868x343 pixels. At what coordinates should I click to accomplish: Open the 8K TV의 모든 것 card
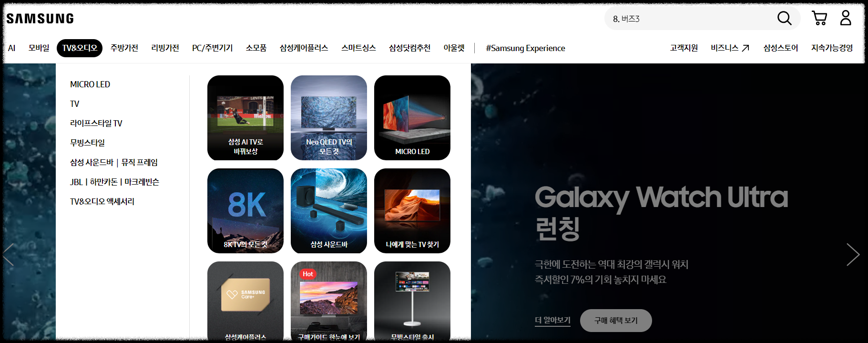pos(245,211)
